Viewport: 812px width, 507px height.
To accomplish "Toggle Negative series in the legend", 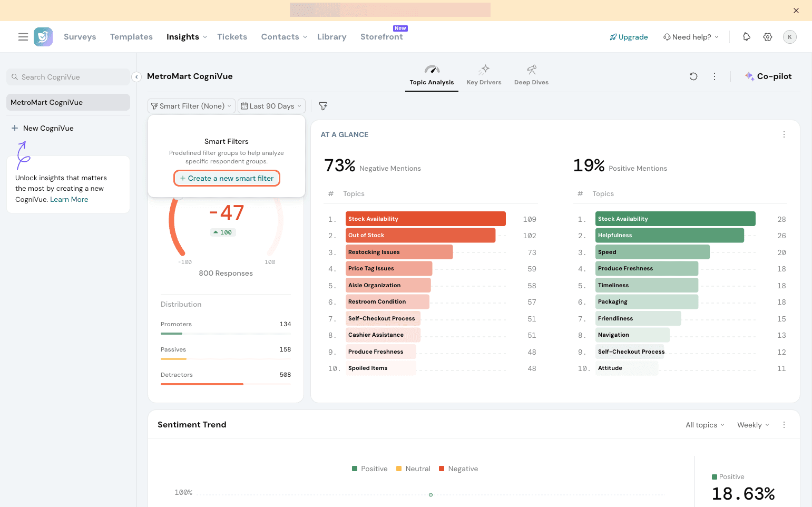I will point(458,469).
